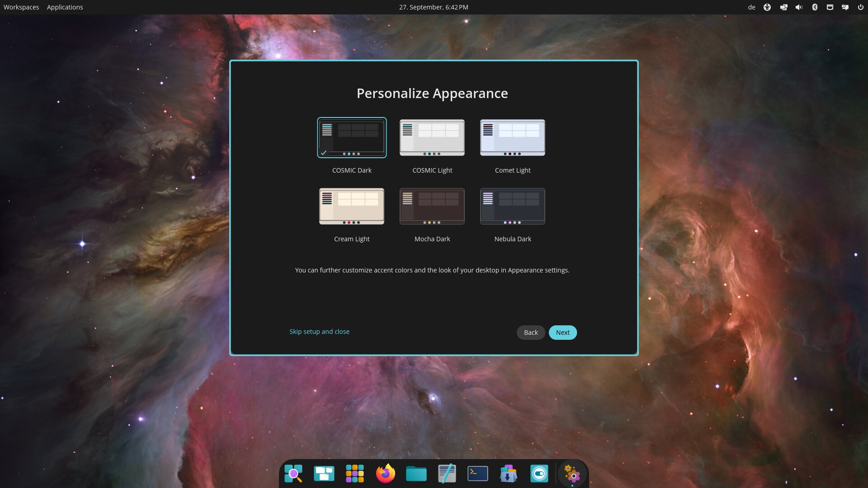Click the 'Cream Light' label
The width and height of the screenshot is (868, 488).
point(352,239)
